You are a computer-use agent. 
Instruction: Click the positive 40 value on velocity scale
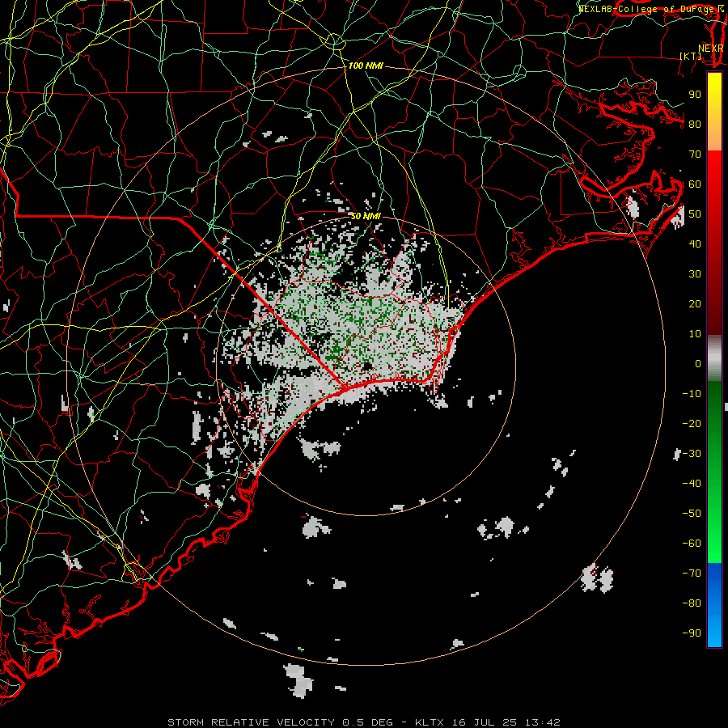[695, 244]
